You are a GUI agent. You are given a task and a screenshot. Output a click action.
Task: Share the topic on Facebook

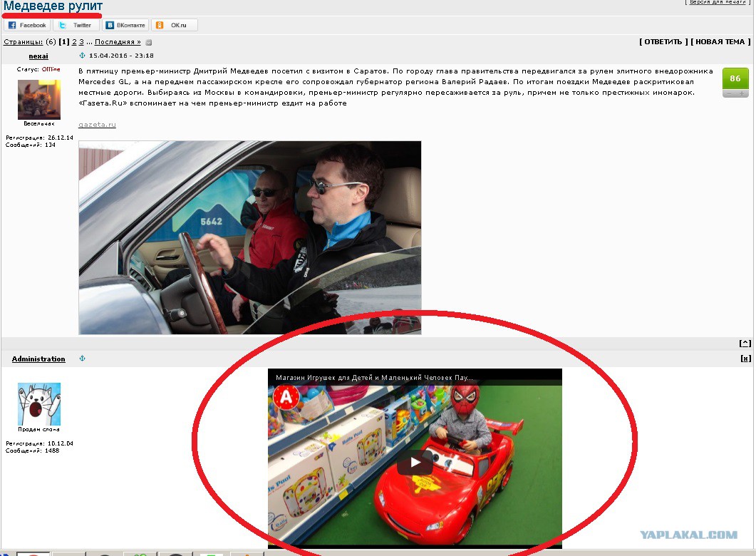click(27, 25)
